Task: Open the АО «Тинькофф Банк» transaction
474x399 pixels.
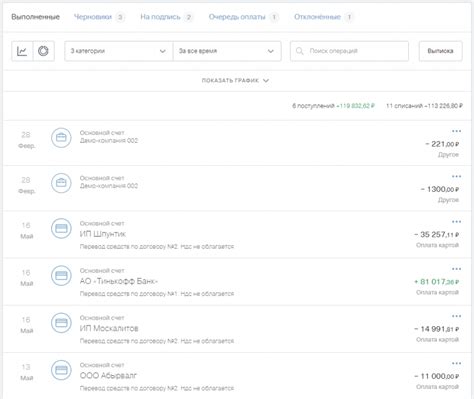Action: coord(237,282)
